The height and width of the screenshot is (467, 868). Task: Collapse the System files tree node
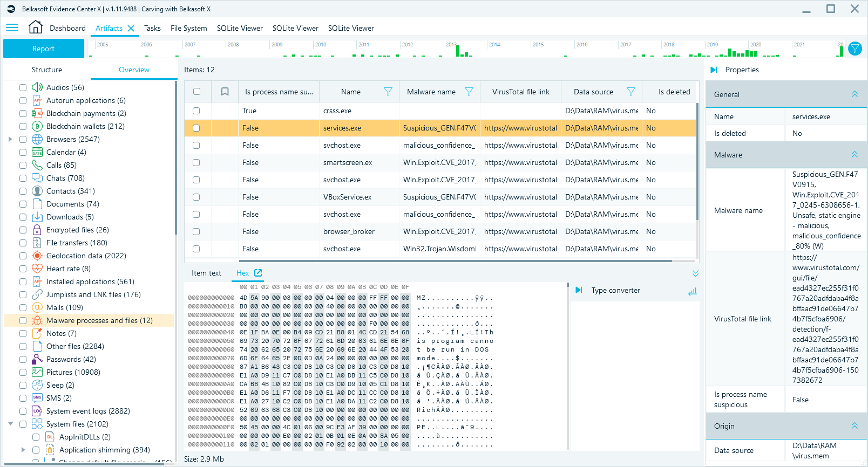coord(10,424)
